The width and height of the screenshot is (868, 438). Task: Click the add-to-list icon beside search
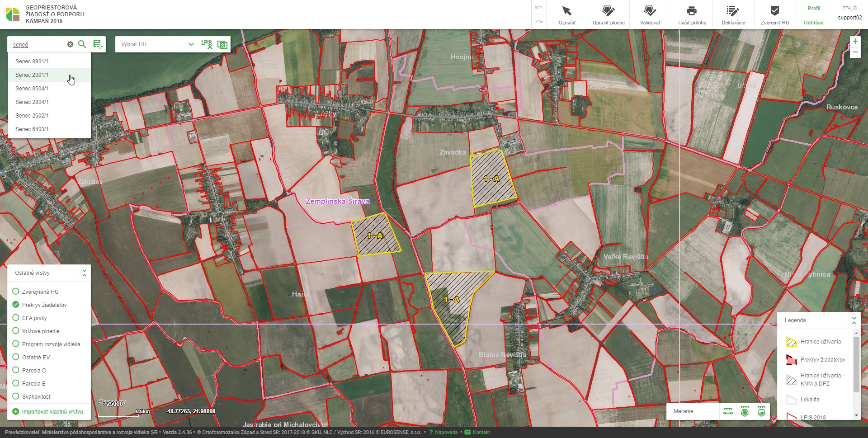point(98,44)
